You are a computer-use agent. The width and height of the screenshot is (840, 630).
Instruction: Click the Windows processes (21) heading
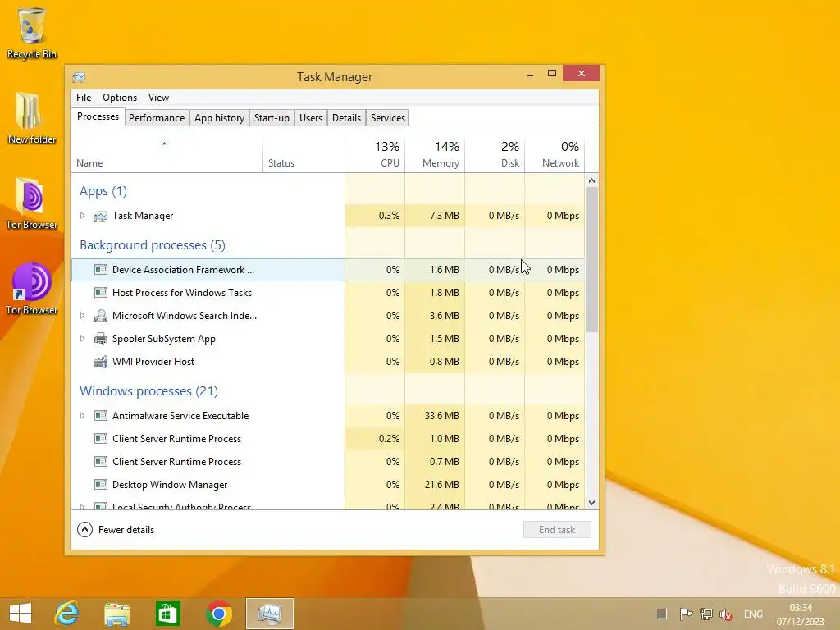tap(149, 391)
